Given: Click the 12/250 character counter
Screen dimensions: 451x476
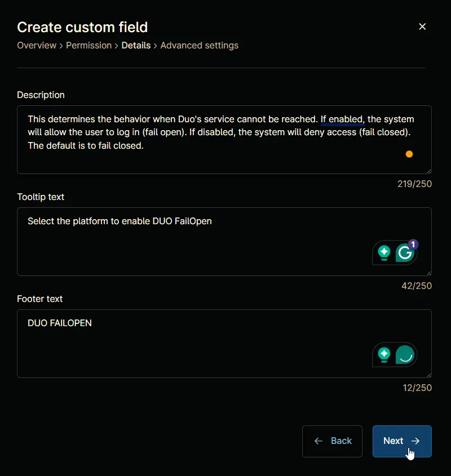Looking at the screenshot, I should (x=417, y=388).
